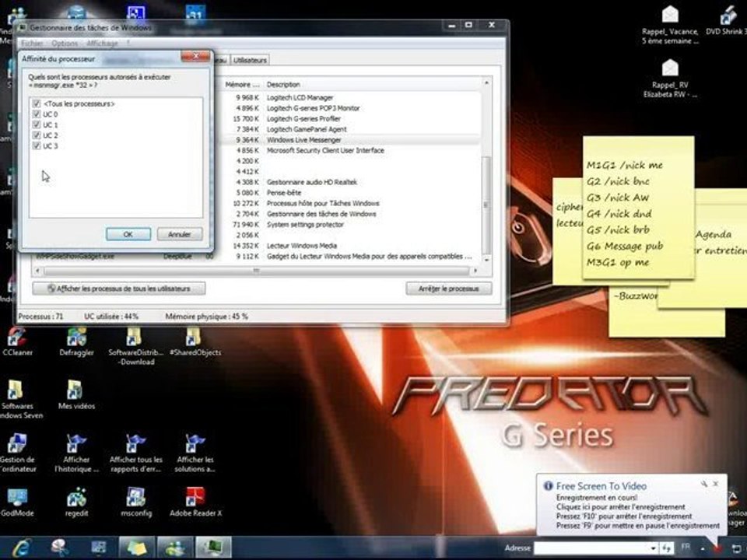The height and width of the screenshot is (560, 747).
Task: Select the Gestionnaire audio HD Realtek row
Action: 350,182
